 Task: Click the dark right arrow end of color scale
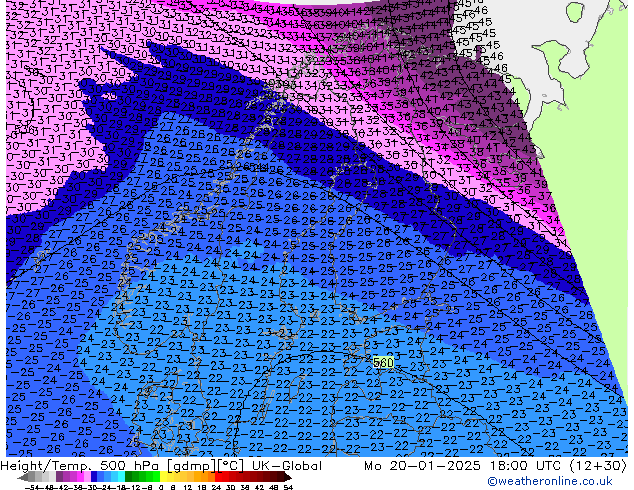[287, 478]
